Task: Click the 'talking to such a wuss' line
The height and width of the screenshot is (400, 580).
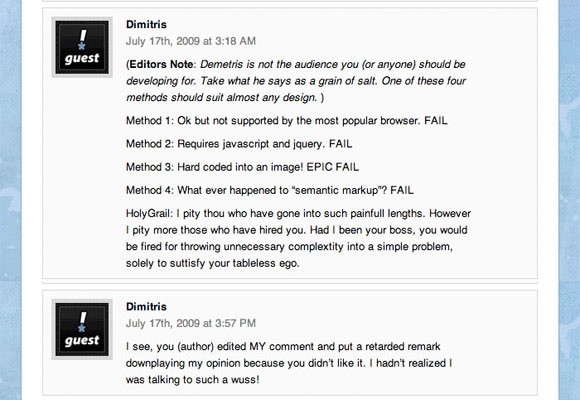Action: click(192, 380)
